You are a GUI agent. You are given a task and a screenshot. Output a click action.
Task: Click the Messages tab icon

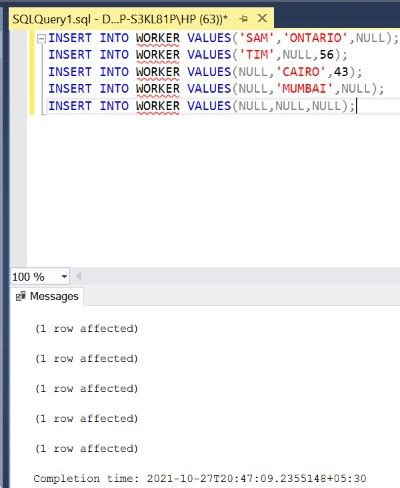pyautogui.click(x=21, y=296)
